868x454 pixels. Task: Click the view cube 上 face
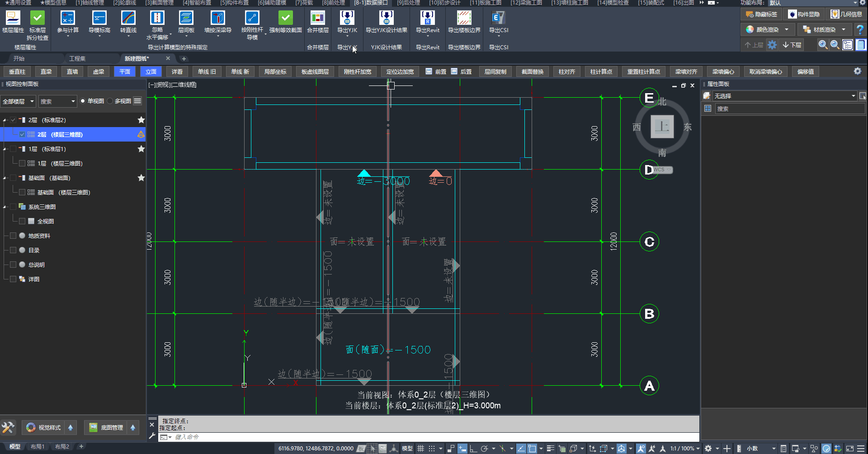coord(662,127)
